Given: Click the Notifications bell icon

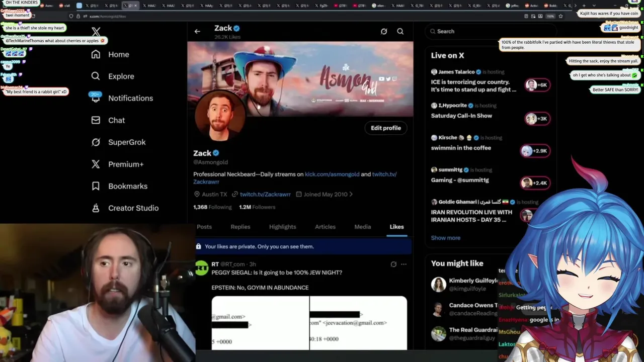Looking at the screenshot, I should click(96, 99).
